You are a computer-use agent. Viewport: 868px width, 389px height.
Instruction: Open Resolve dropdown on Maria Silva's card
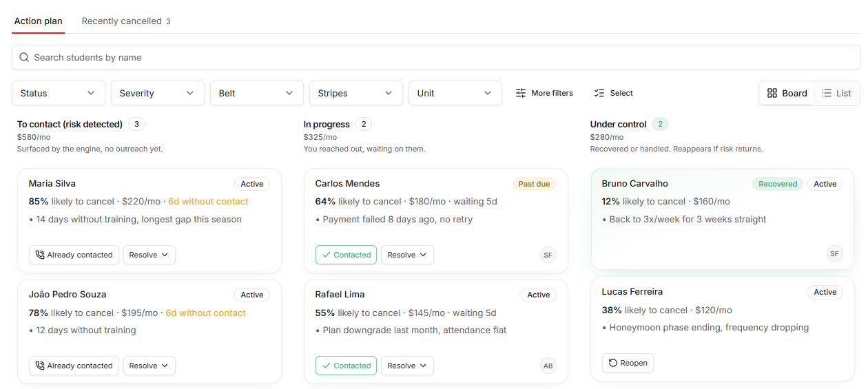149,255
